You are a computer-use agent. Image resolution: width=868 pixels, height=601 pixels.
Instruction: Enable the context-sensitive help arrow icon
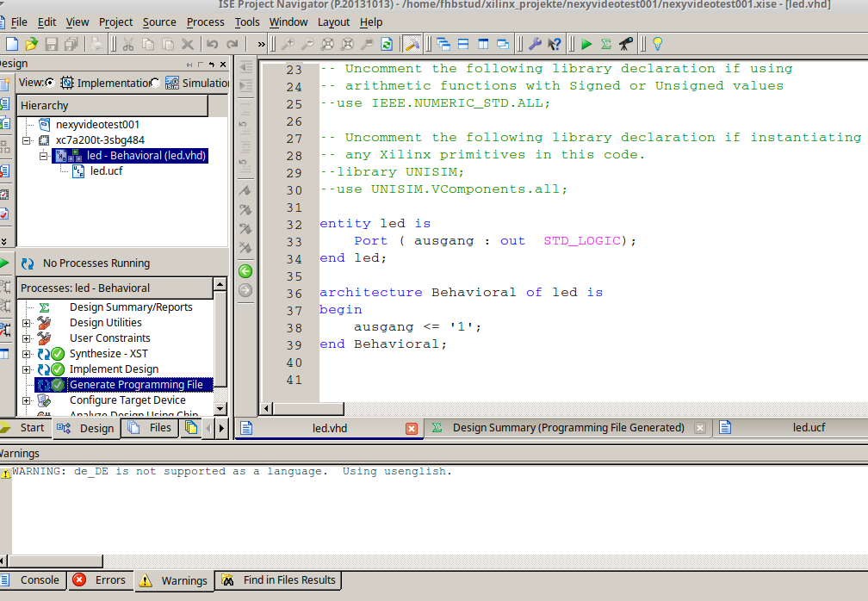click(555, 43)
